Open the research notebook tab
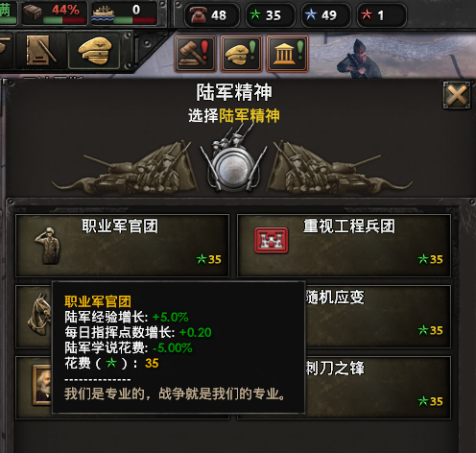The height and width of the screenshot is (453, 476). tap(40, 51)
